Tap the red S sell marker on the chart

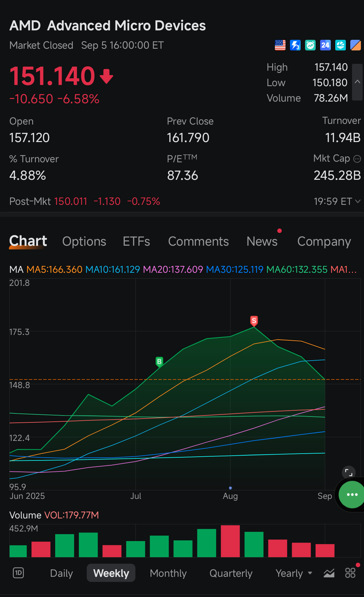pos(254,321)
